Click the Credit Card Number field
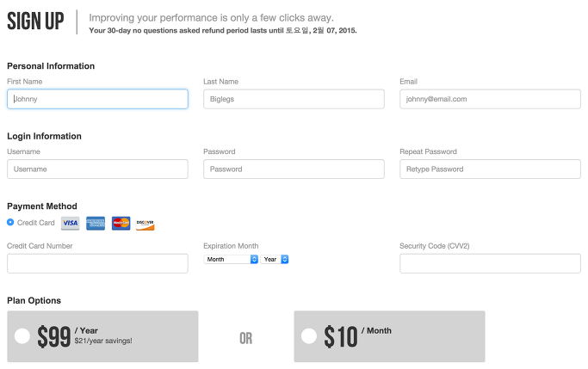Viewport: 588px width, 369px height. point(97,263)
